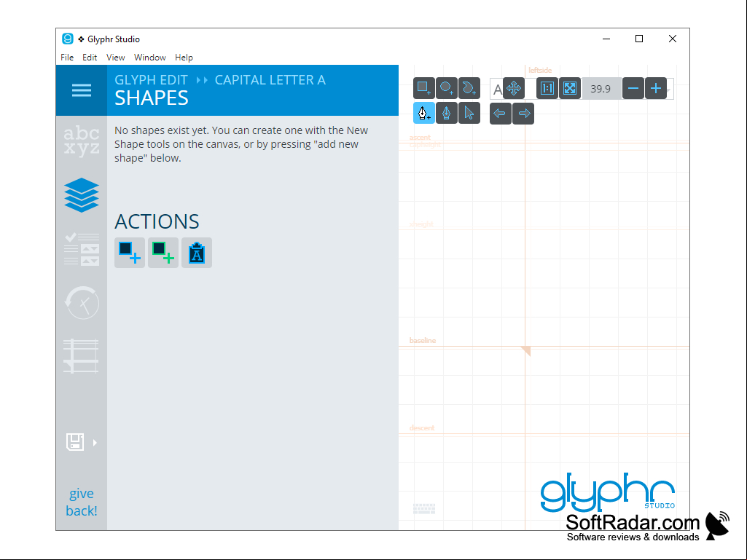Switch to the Attributes checklist panel
747x560 pixels.
tap(82, 249)
